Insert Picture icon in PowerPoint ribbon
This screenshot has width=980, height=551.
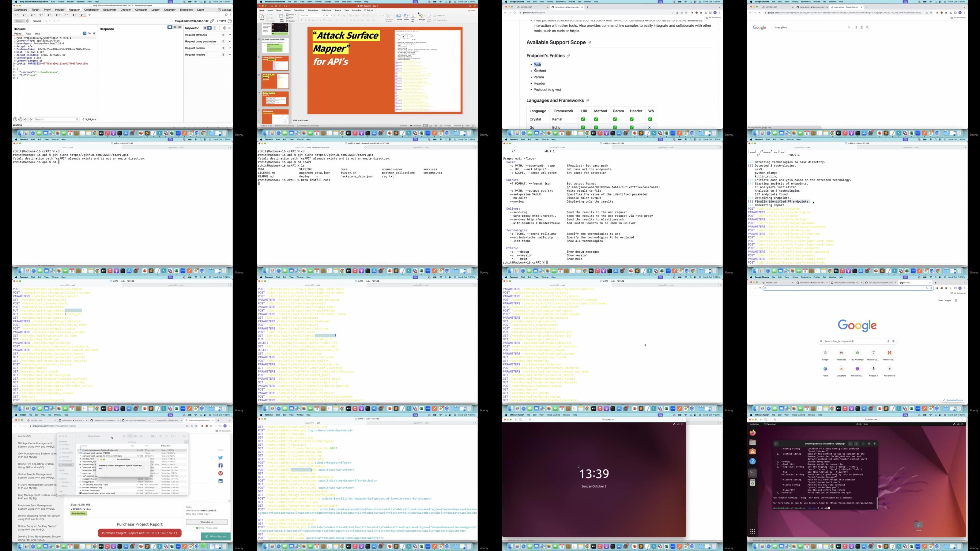coord(399,16)
